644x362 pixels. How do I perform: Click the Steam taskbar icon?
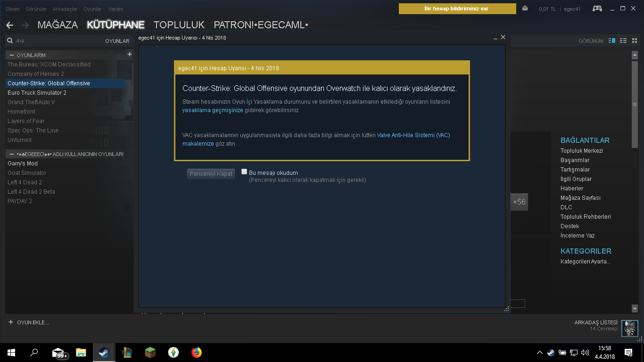(104, 352)
